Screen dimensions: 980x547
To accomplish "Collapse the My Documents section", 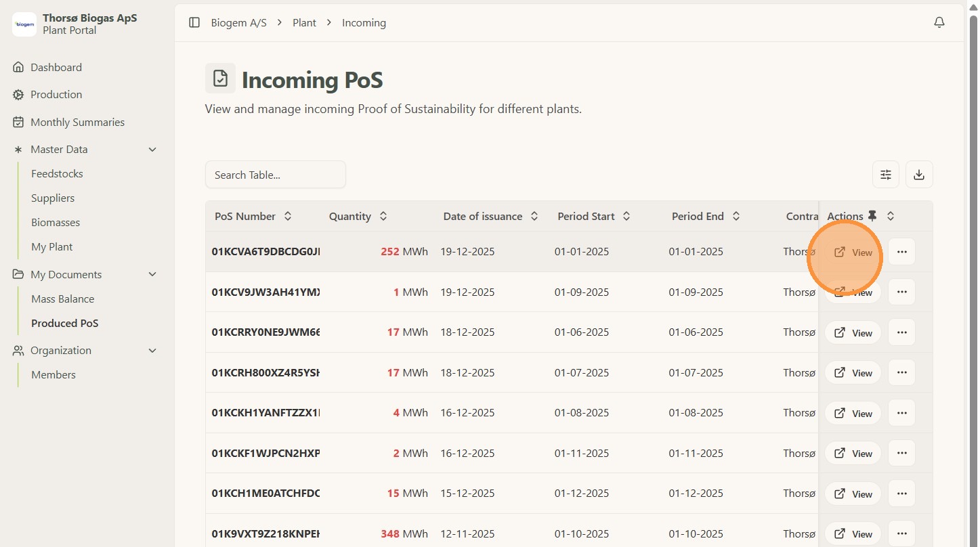I will pyautogui.click(x=152, y=274).
